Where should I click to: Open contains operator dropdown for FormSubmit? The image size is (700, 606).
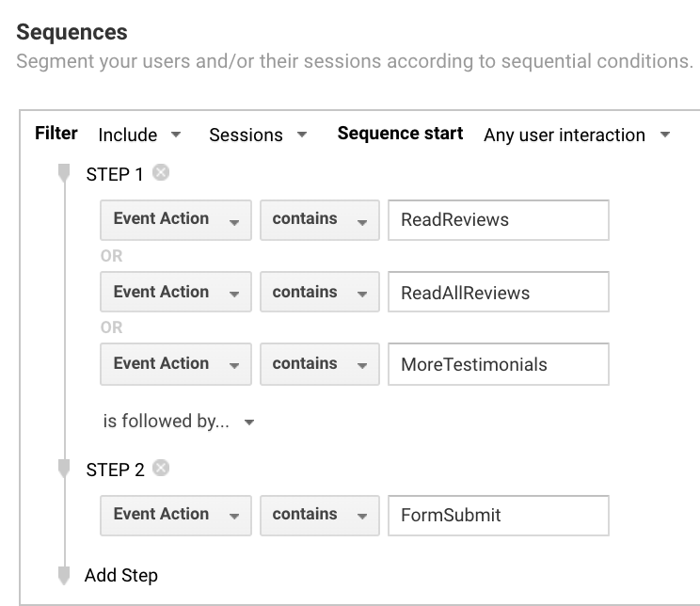coord(320,516)
